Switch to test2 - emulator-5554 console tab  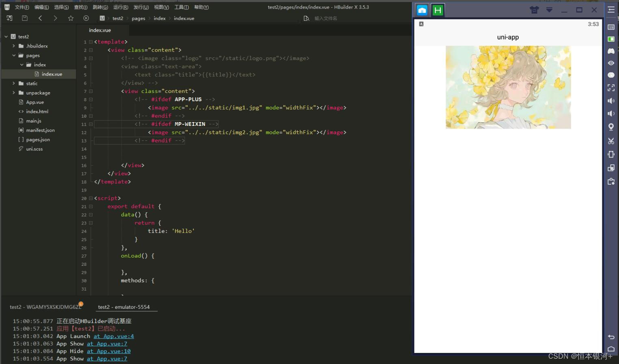pyautogui.click(x=124, y=307)
